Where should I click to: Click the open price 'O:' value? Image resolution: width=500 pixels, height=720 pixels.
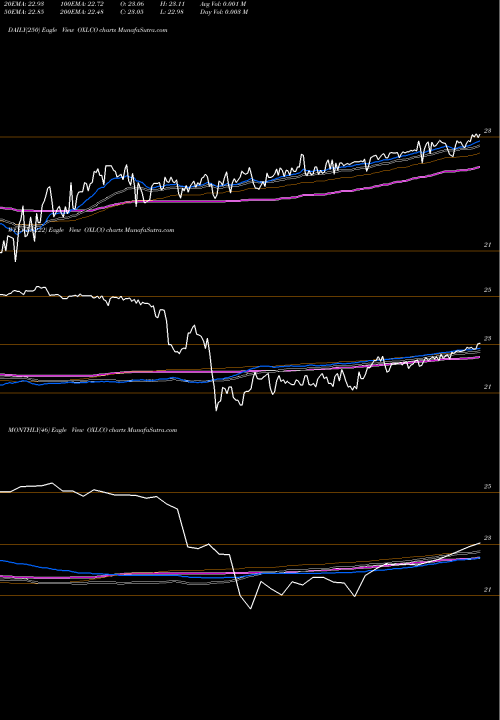tap(132, 4)
